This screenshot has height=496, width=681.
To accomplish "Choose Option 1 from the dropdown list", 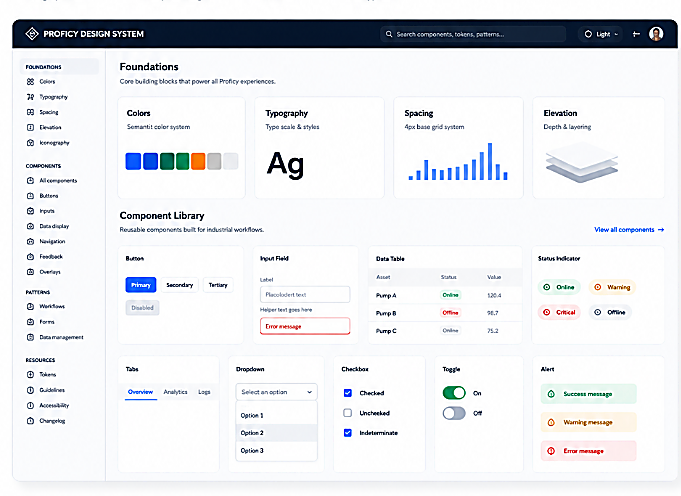I will click(x=277, y=415).
